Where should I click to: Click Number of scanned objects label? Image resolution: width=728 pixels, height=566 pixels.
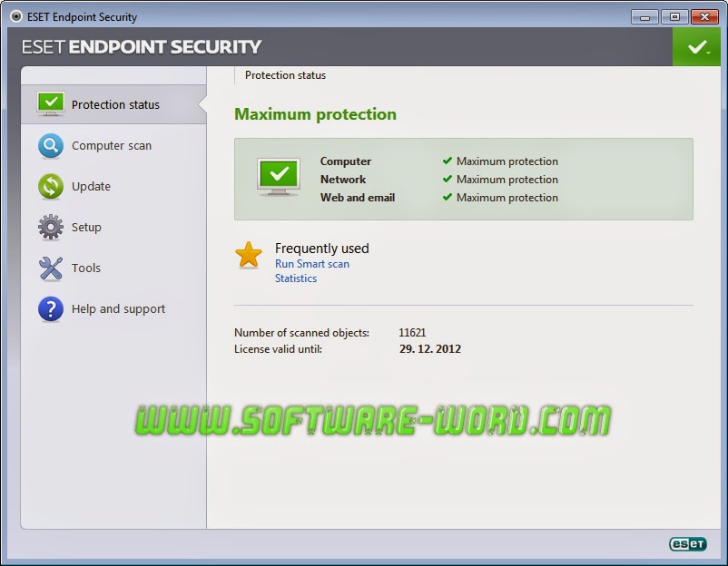coord(301,333)
